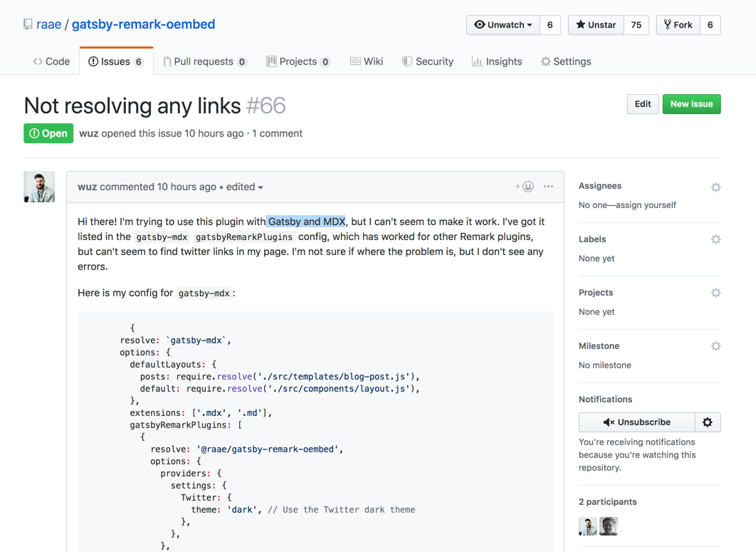This screenshot has width=756, height=552.
Task: Open the Wiki tab
Action: [367, 61]
